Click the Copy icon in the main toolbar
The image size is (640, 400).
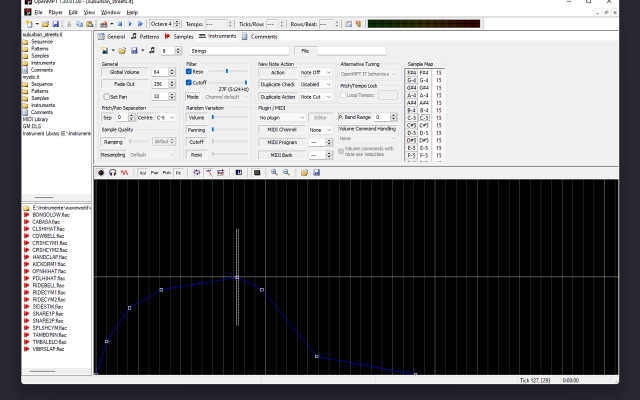point(79,24)
